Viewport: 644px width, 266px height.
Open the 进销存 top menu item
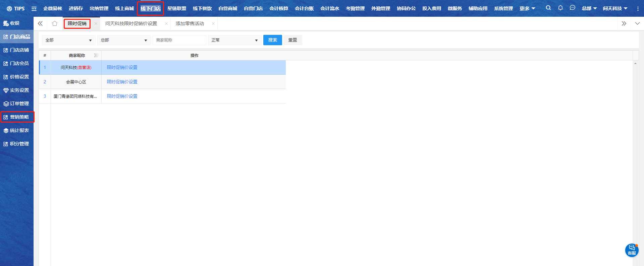pos(76,8)
